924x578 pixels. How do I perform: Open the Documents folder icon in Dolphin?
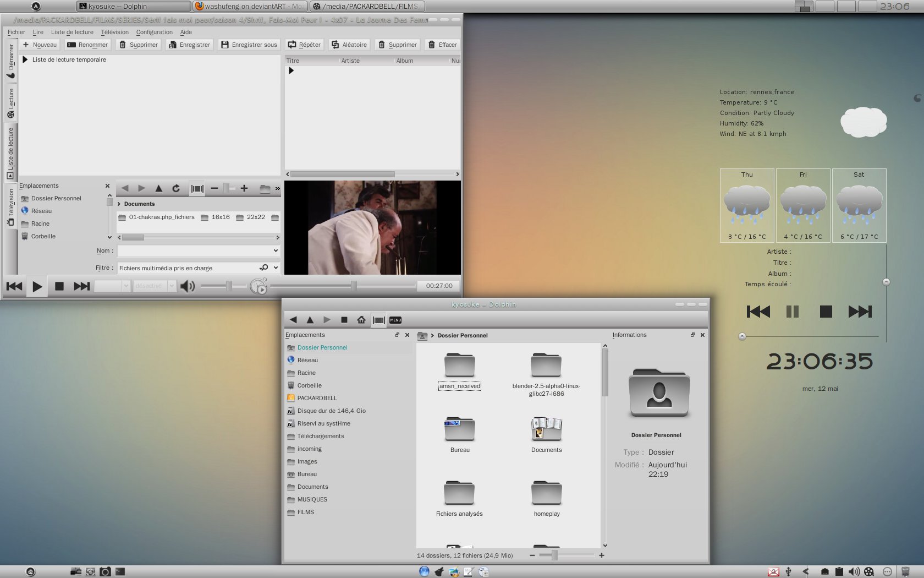tap(546, 429)
